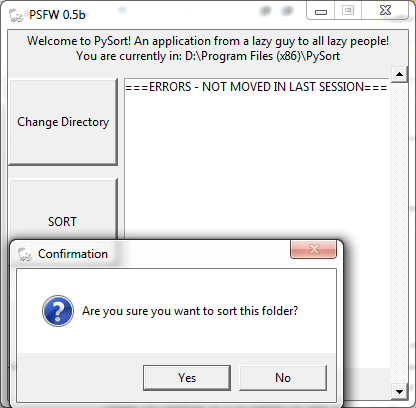
Task: Click the 'Are you sure' question text
Action: tap(190, 311)
